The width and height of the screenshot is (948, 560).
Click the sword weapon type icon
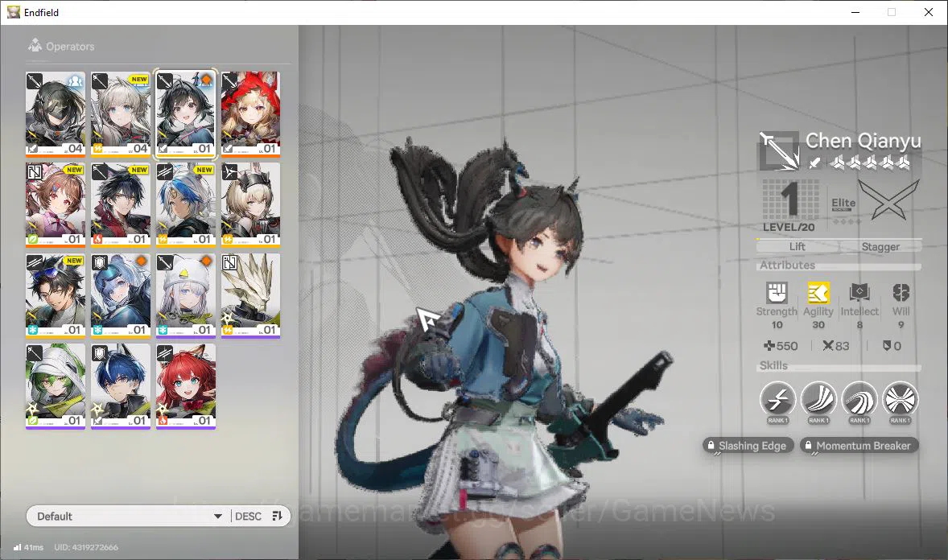[814, 162]
